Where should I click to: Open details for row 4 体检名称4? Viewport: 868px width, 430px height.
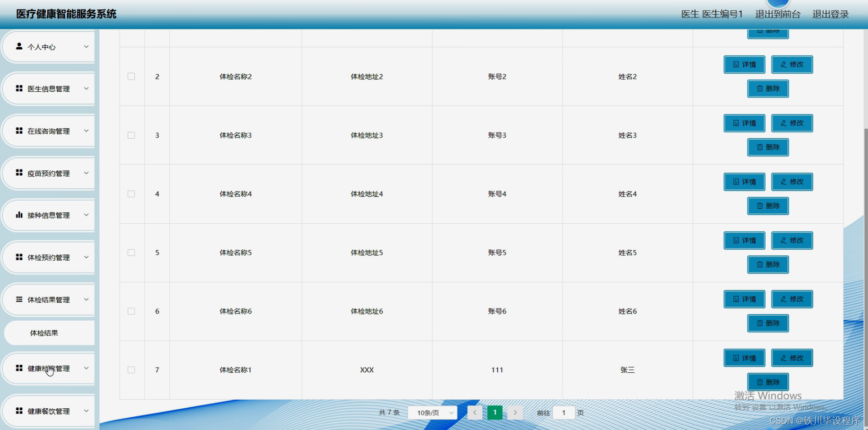coord(744,182)
